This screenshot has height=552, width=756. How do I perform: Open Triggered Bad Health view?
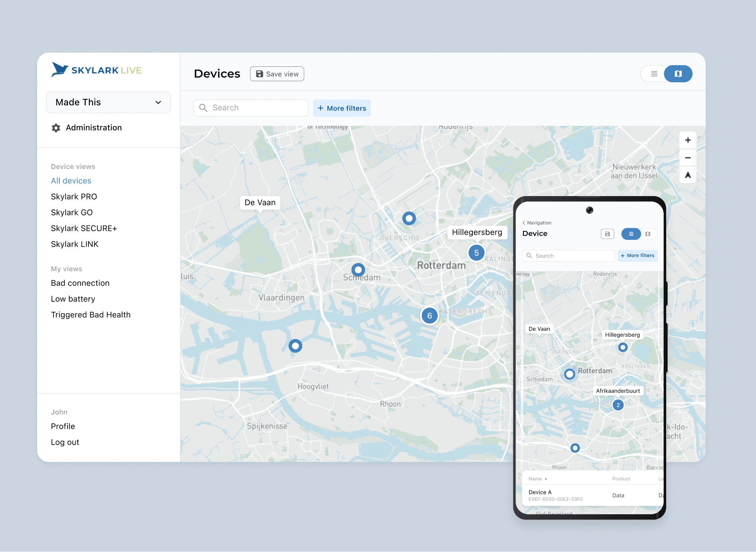[91, 315]
